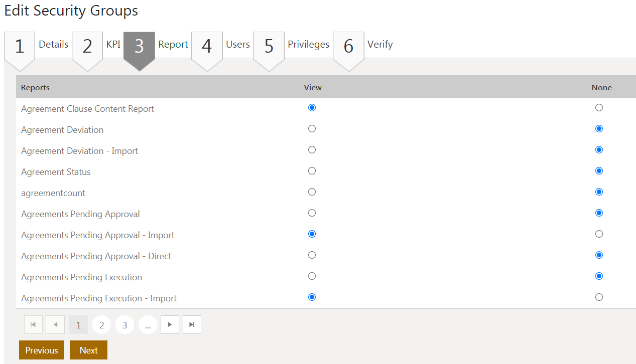Open step 4 Users wizard step

click(207, 46)
